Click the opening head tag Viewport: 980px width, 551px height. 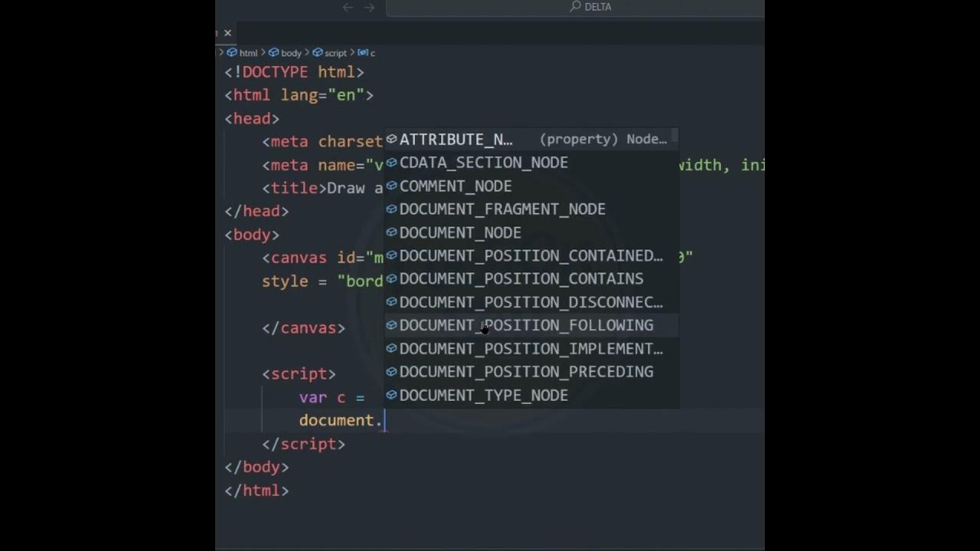252,119
